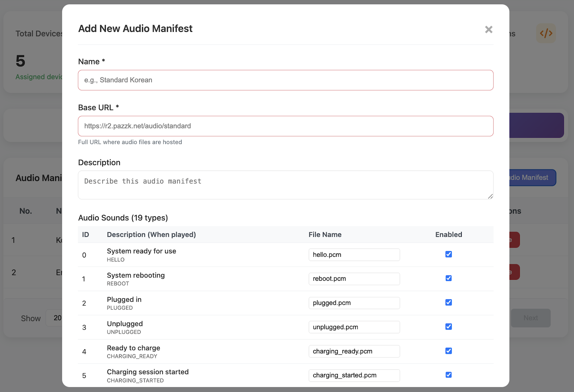This screenshot has width=574, height=392.
Task: Uncheck the "System rebooting" enabled checkbox
Action: point(448,278)
